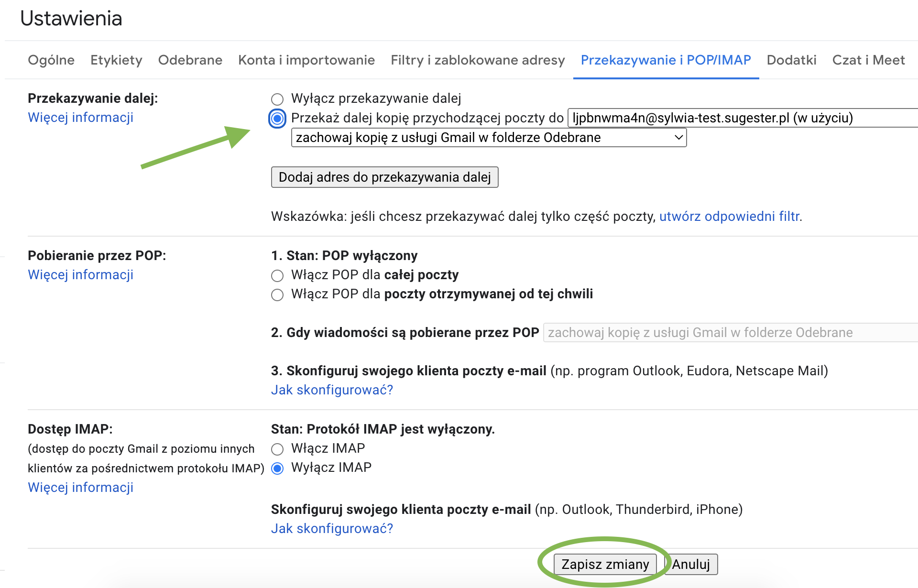918x588 pixels.
Task: Switch to the Ogólne tab
Action: click(51, 60)
